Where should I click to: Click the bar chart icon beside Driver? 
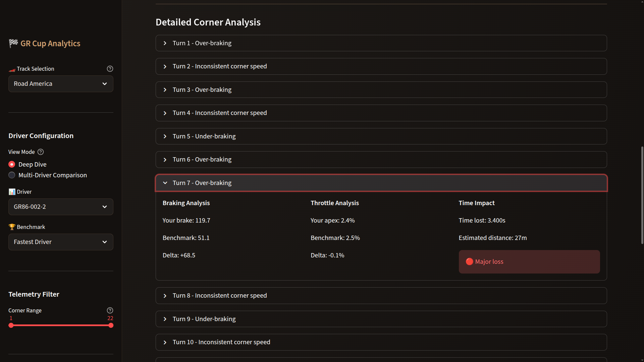point(12,192)
